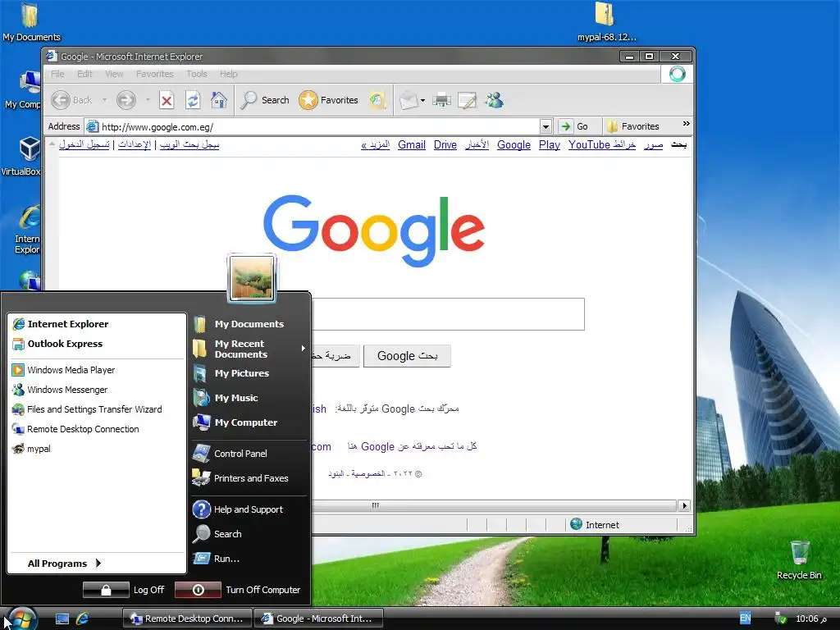The height and width of the screenshot is (630, 840).
Task: Click the horizontal scrollbar thumb in IE
Action: (x=375, y=505)
